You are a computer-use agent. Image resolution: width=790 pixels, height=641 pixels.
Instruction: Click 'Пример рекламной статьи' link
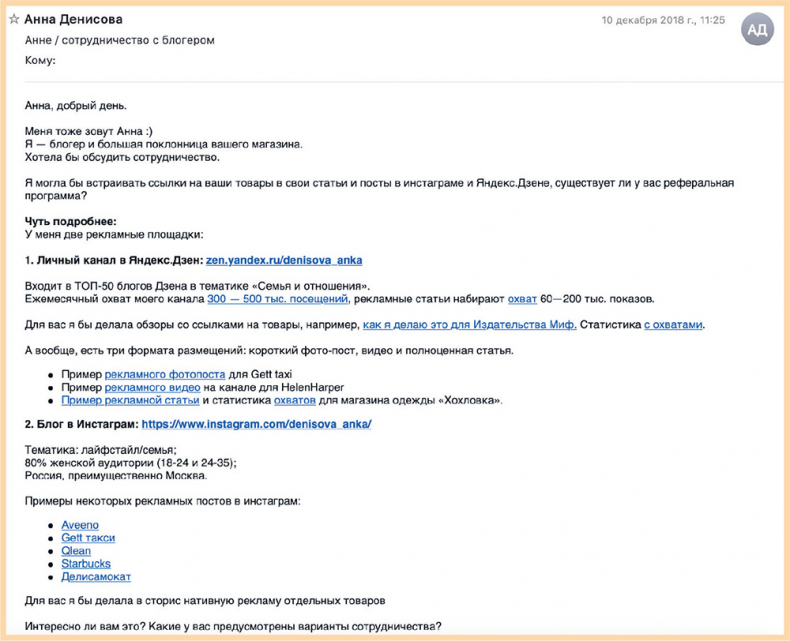tap(130, 400)
